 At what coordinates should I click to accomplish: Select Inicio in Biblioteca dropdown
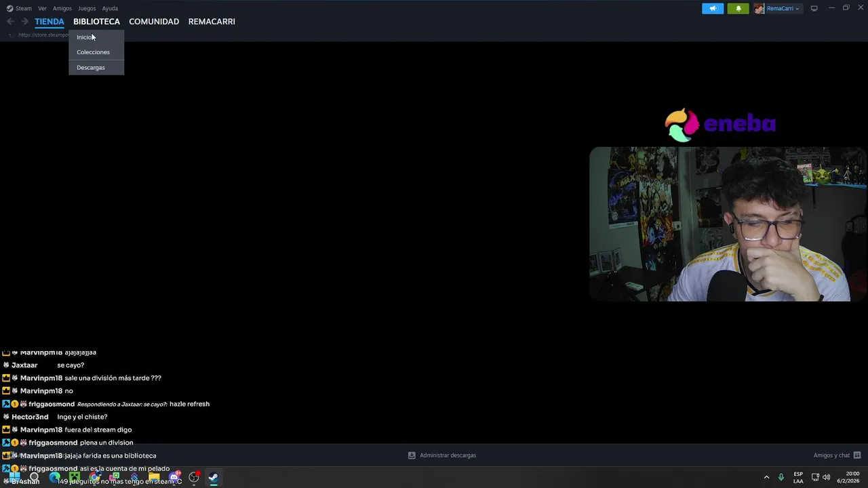[x=96, y=37]
